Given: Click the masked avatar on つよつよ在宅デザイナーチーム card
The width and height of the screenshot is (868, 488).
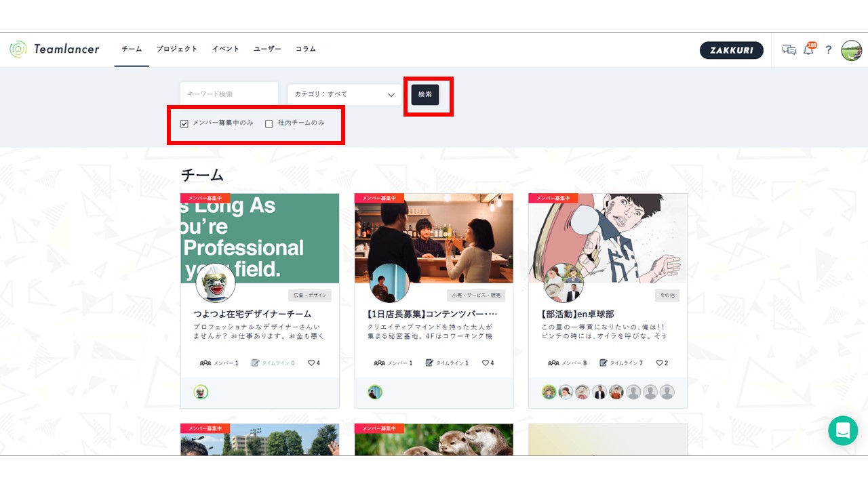Looking at the screenshot, I should pyautogui.click(x=216, y=283).
